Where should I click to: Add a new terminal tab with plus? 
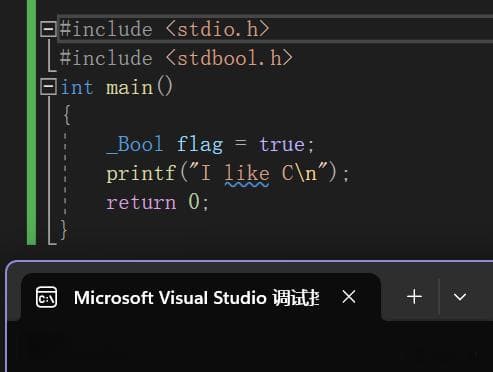pyautogui.click(x=414, y=297)
